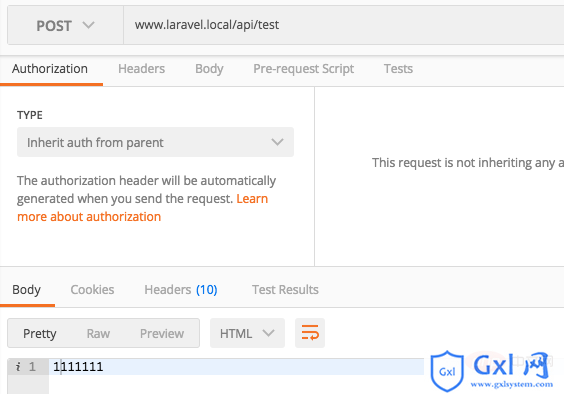
Task: Select the Authorization tab
Action: point(50,68)
